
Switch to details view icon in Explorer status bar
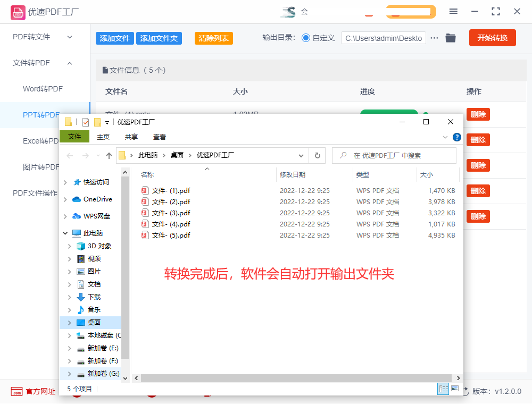[x=443, y=389]
